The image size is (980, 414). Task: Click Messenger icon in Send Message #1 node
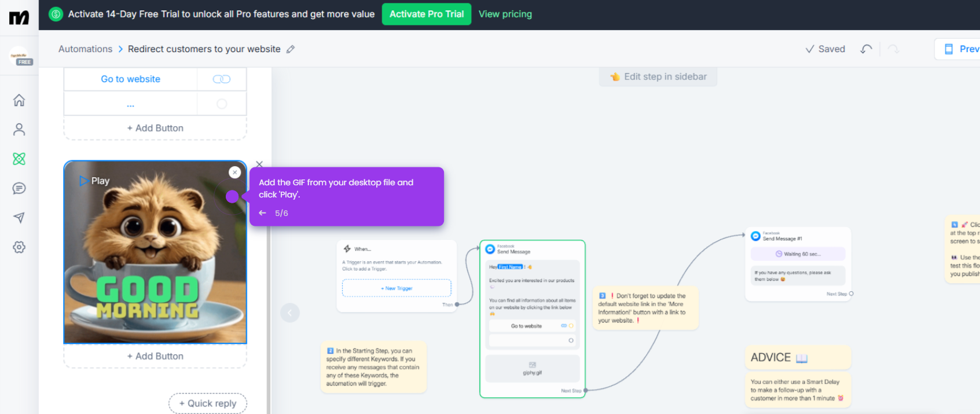755,236
